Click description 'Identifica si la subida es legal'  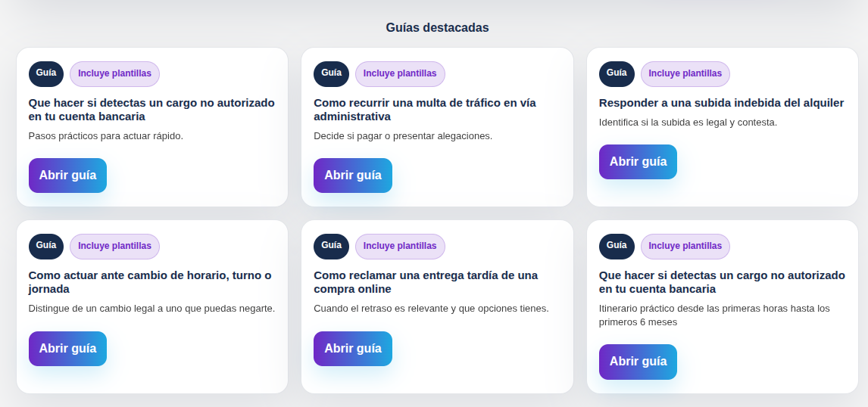click(688, 123)
